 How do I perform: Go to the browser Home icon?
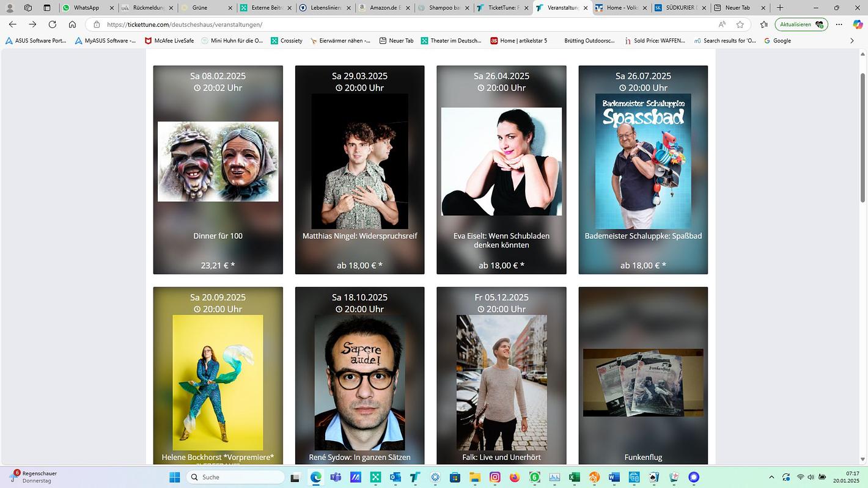(x=72, y=24)
